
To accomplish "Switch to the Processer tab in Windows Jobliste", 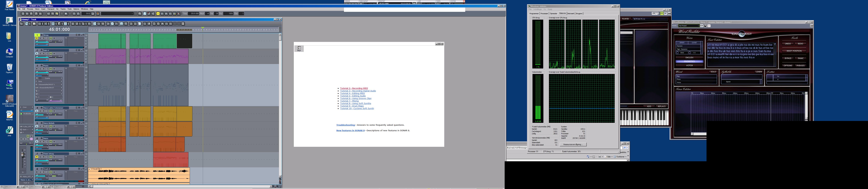I will click(x=544, y=13).
